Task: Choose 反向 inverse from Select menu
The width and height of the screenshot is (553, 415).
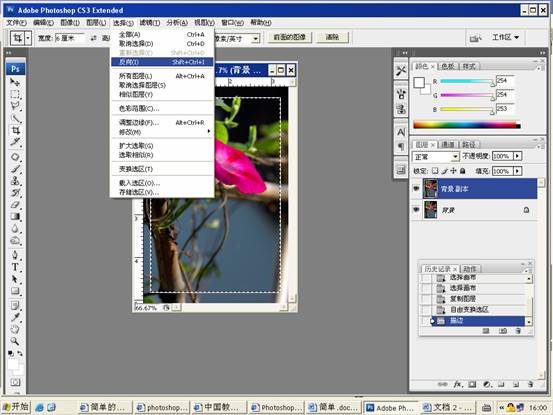Action: pyautogui.click(x=162, y=62)
